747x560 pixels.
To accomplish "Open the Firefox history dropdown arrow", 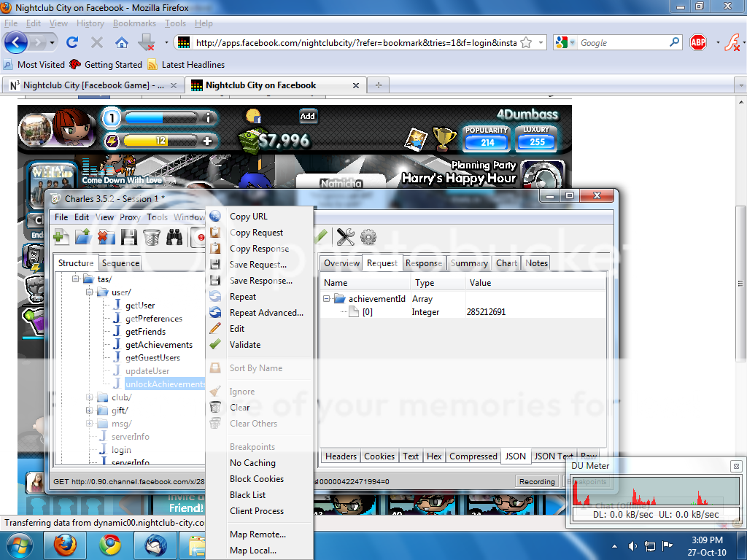I will [x=52, y=43].
